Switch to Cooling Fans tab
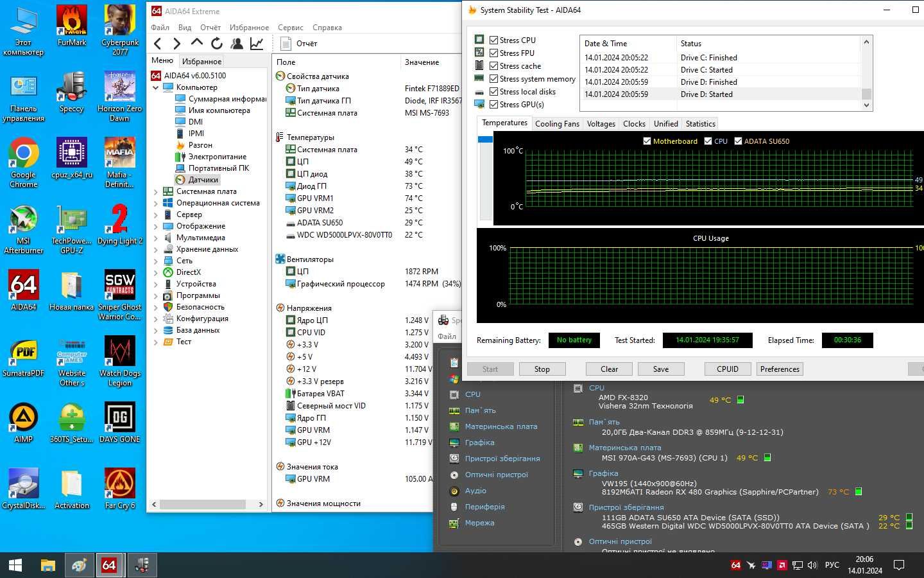Image resolution: width=924 pixels, height=578 pixels. pyautogui.click(x=557, y=123)
